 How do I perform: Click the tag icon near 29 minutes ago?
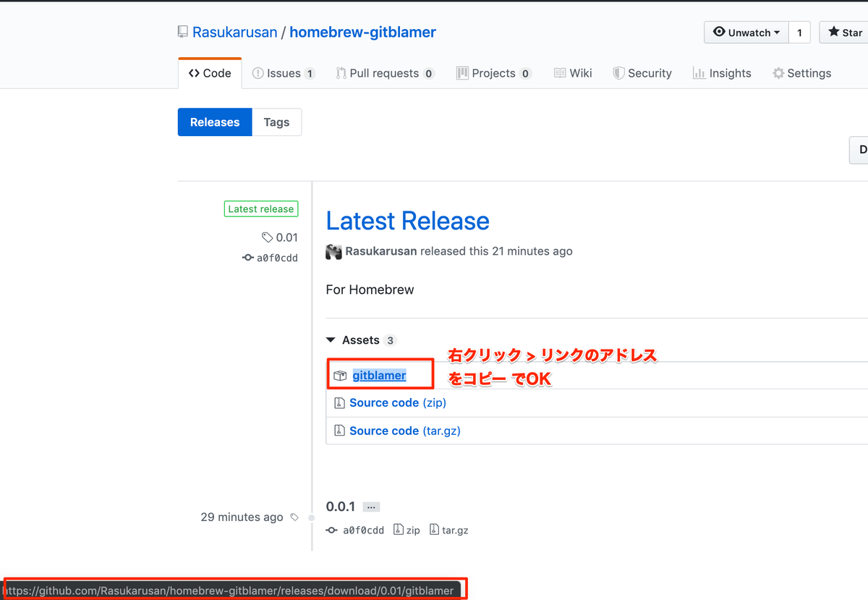[x=295, y=517]
